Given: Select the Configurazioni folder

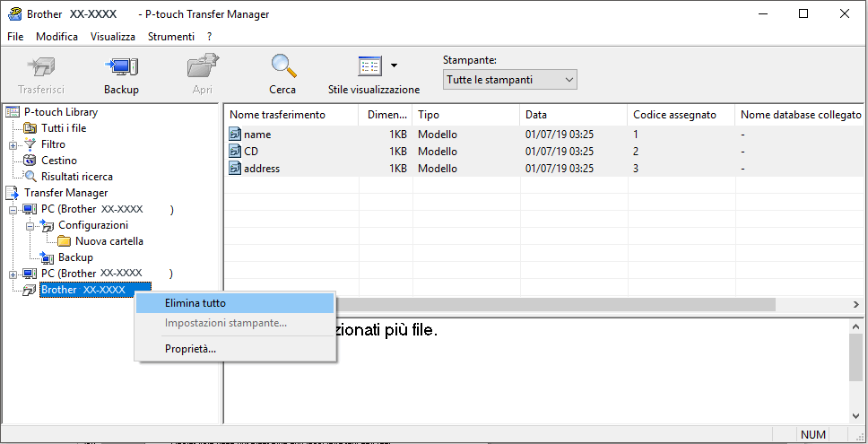Looking at the screenshot, I should [x=93, y=225].
